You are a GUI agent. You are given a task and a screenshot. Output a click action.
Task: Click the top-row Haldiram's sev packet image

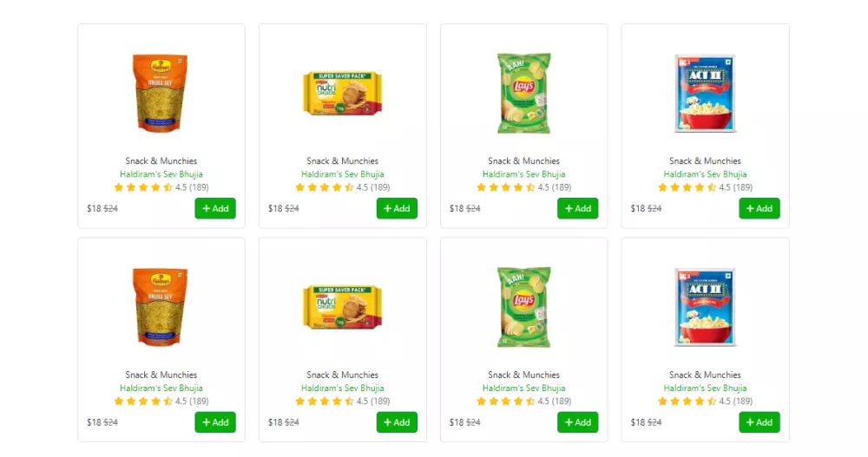[161, 94]
